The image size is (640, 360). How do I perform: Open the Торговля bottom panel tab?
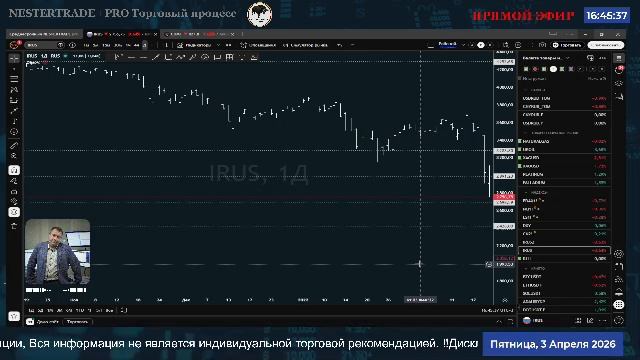[x=77, y=322]
